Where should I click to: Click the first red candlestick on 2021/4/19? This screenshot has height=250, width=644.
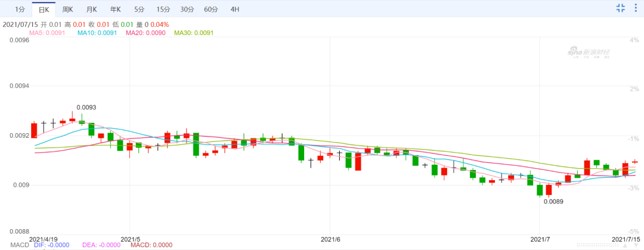(x=33, y=130)
